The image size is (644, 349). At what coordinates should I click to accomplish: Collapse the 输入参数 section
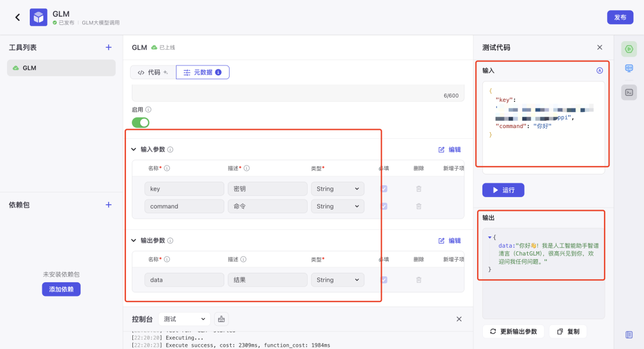point(134,149)
